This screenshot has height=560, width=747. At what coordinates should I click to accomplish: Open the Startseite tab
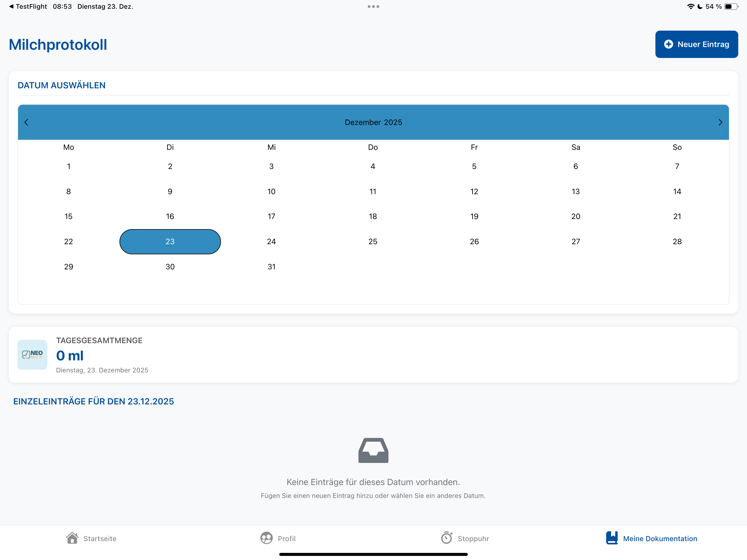point(91,538)
